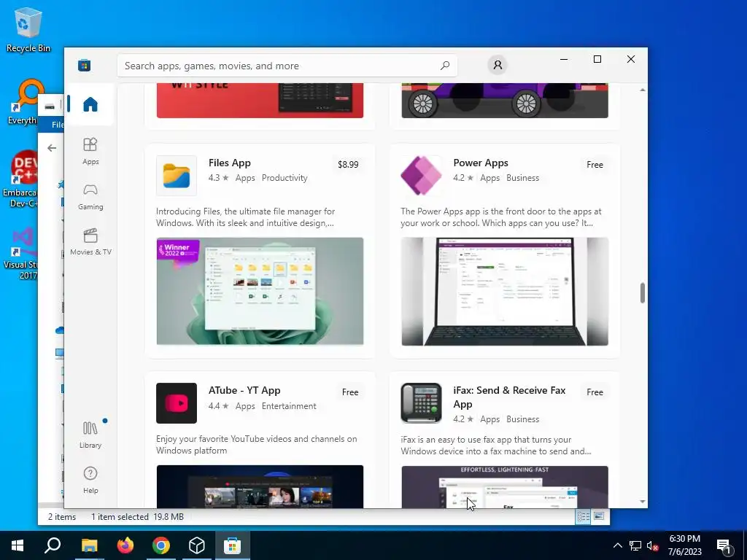Viewport: 747px width, 560px height.
Task: Open the cube app icon on taskbar
Action: click(197, 545)
